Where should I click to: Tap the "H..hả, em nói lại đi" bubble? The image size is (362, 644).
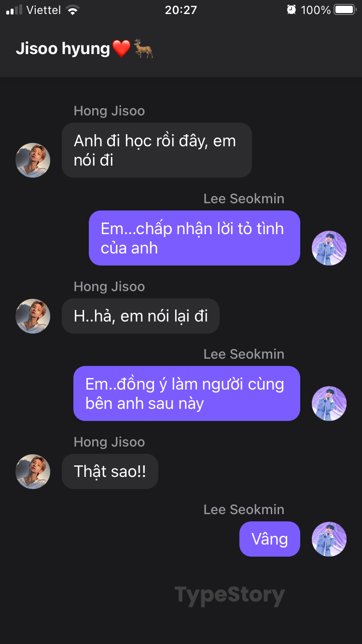pyautogui.click(x=140, y=316)
